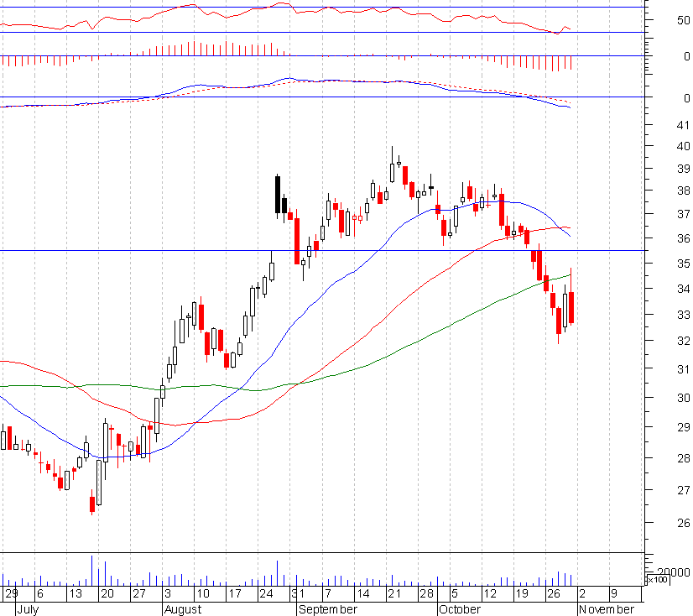Image resolution: width=693 pixels, height=616 pixels.
Task: Select date label 6 under July
Action: tap(40, 593)
